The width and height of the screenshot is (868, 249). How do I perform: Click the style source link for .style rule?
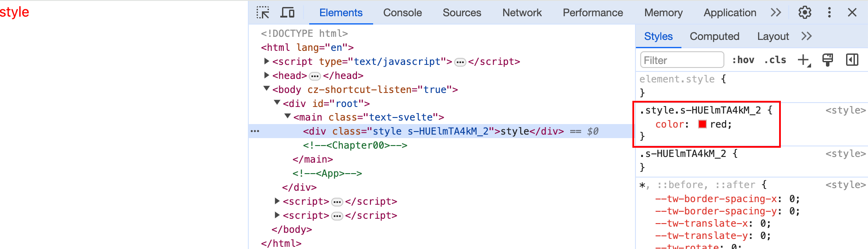[x=845, y=110]
